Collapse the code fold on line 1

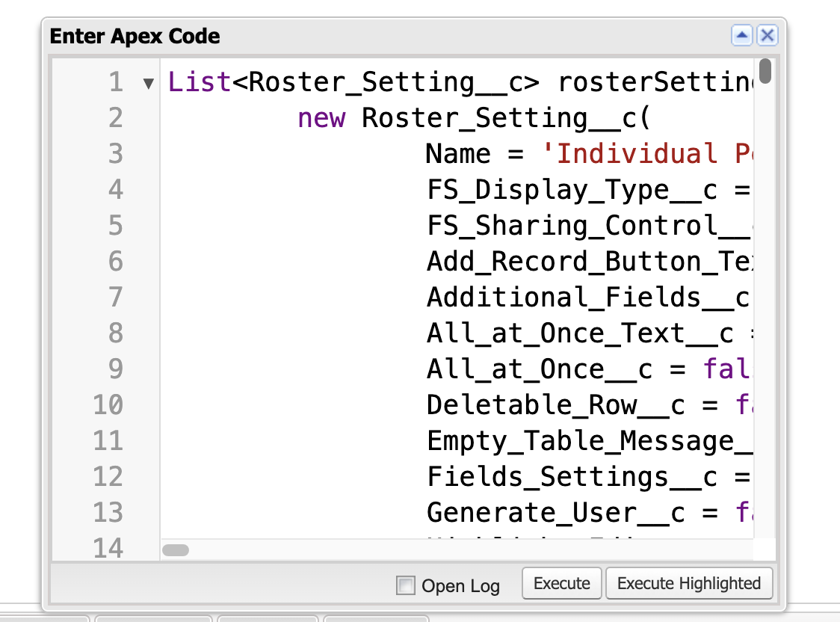point(149,84)
